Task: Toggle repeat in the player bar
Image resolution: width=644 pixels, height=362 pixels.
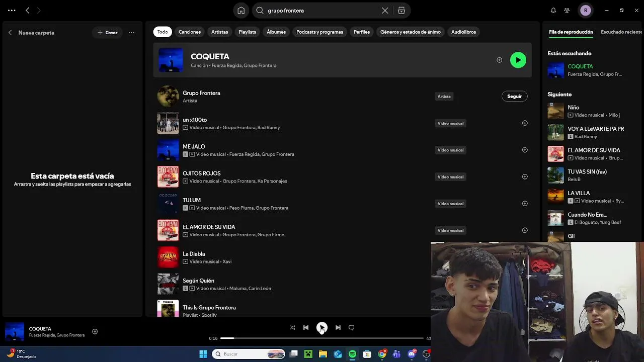Action: 352,328
